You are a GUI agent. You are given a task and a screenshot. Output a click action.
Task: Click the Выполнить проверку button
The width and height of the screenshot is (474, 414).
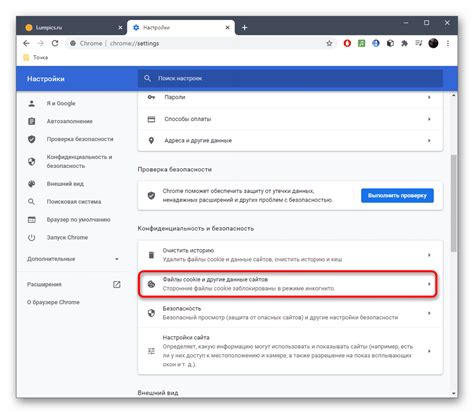pyautogui.click(x=397, y=195)
